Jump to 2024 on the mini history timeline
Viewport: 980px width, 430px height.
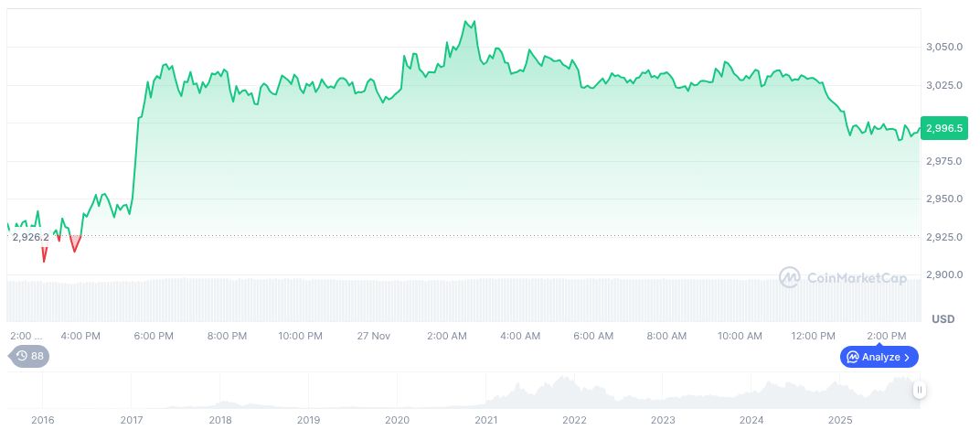(751, 420)
